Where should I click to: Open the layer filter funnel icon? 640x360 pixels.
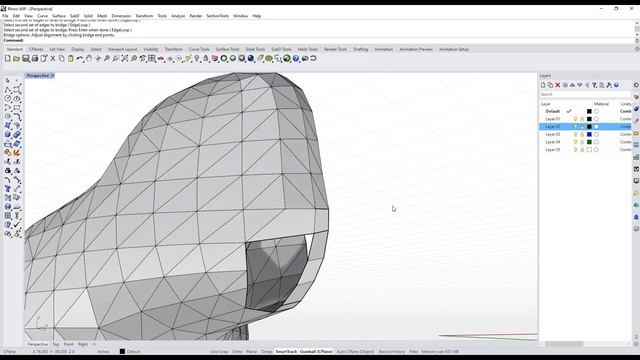pos(594,85)
